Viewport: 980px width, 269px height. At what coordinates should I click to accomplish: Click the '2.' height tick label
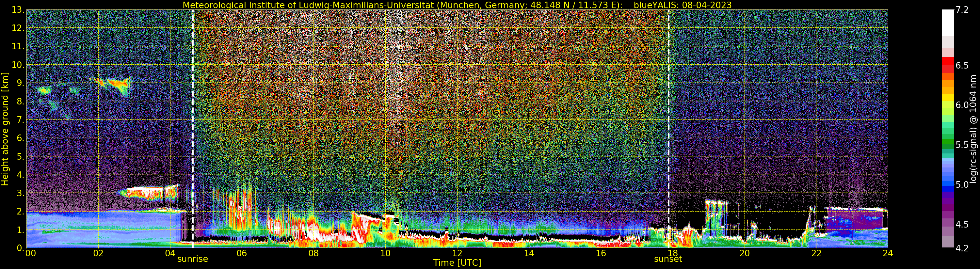21,212
